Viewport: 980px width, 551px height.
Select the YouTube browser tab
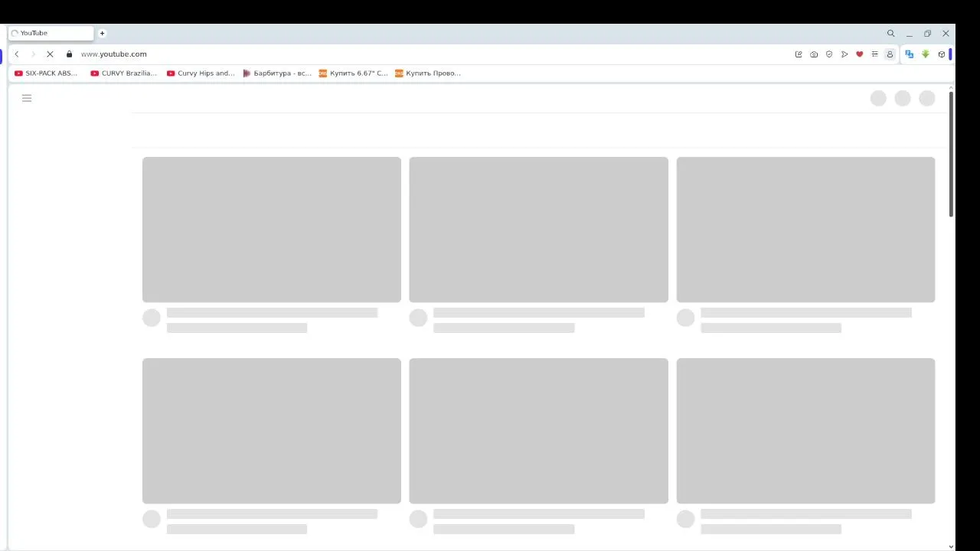pos(51,34)
